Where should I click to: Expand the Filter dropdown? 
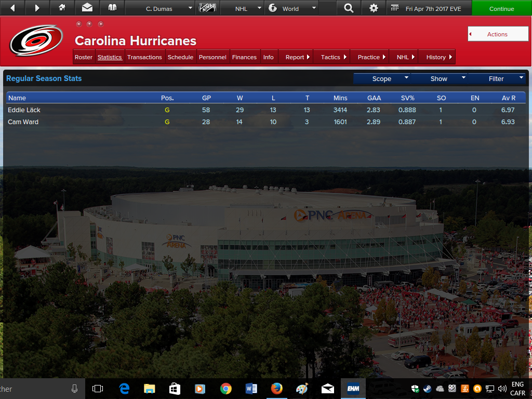[496, 79]
